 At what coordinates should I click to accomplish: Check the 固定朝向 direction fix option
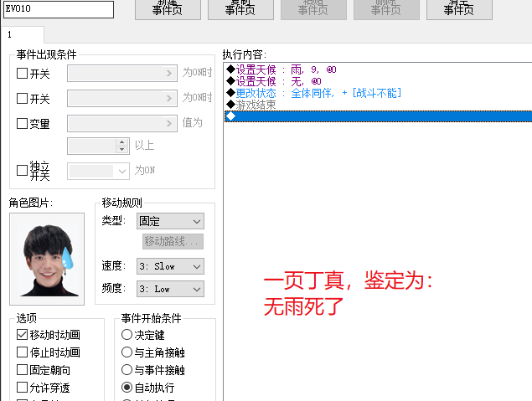(22, 369)
